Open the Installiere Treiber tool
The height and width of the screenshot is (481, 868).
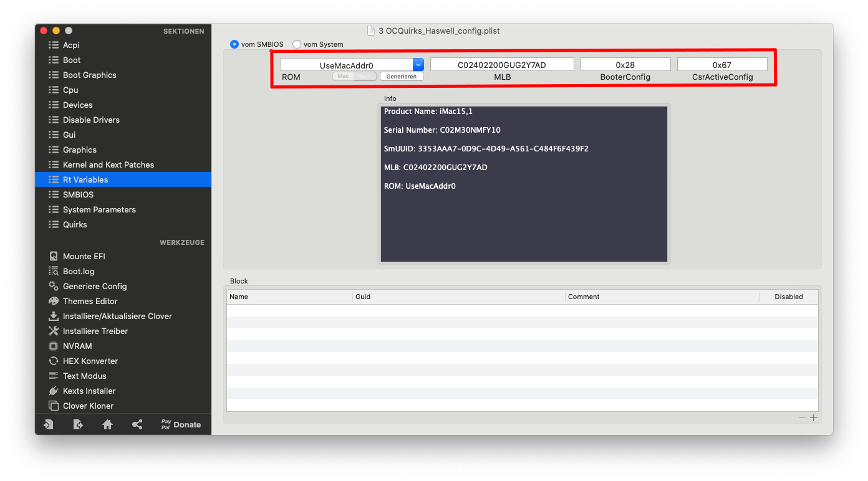(x=88, y=331)
